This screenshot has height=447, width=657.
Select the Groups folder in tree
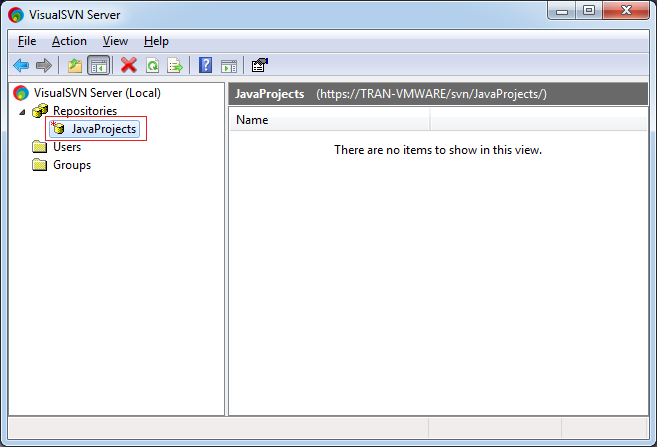(x=72, y=165)
